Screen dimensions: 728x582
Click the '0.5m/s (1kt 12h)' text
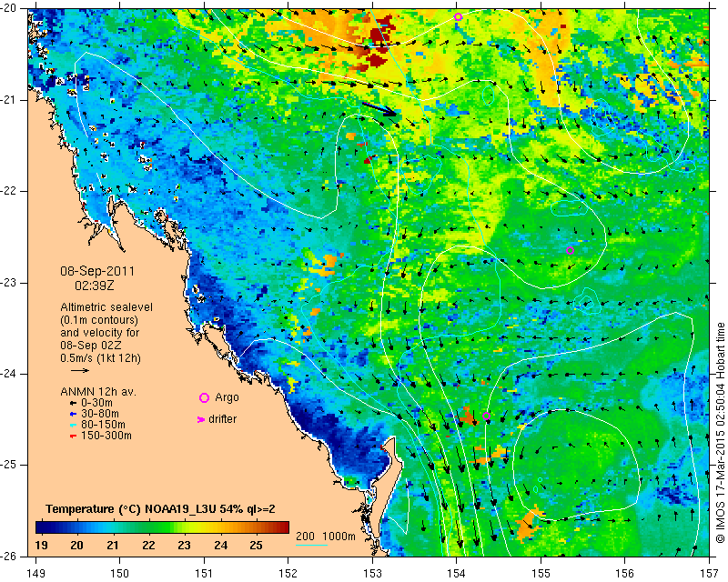(x=100, y=357)
